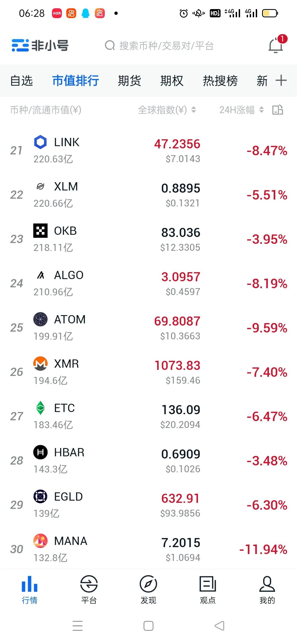Image resolution: width=297 pixels, height=644 pixels.
Task: Tap MANA's -11.94% change badge
Action: (263, 549)
